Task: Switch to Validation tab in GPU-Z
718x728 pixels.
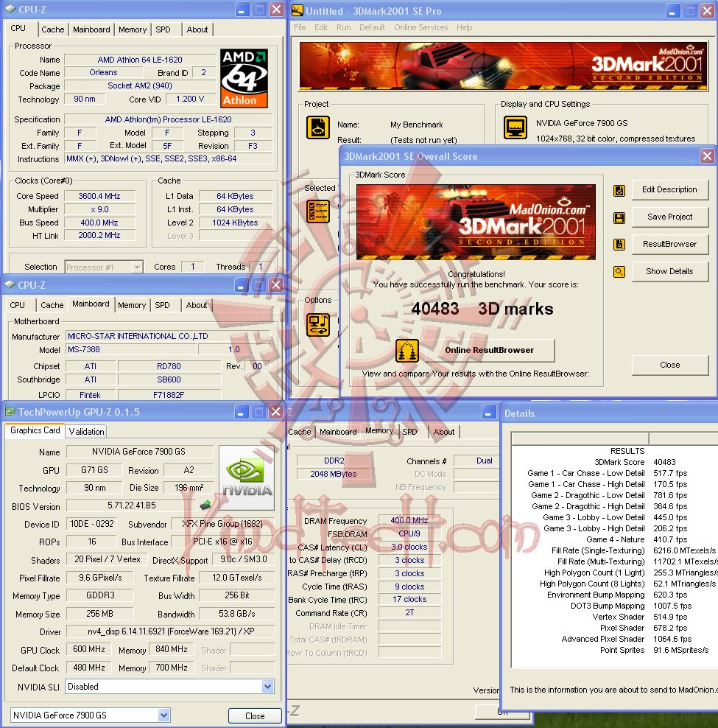Action: coord(86,431)
